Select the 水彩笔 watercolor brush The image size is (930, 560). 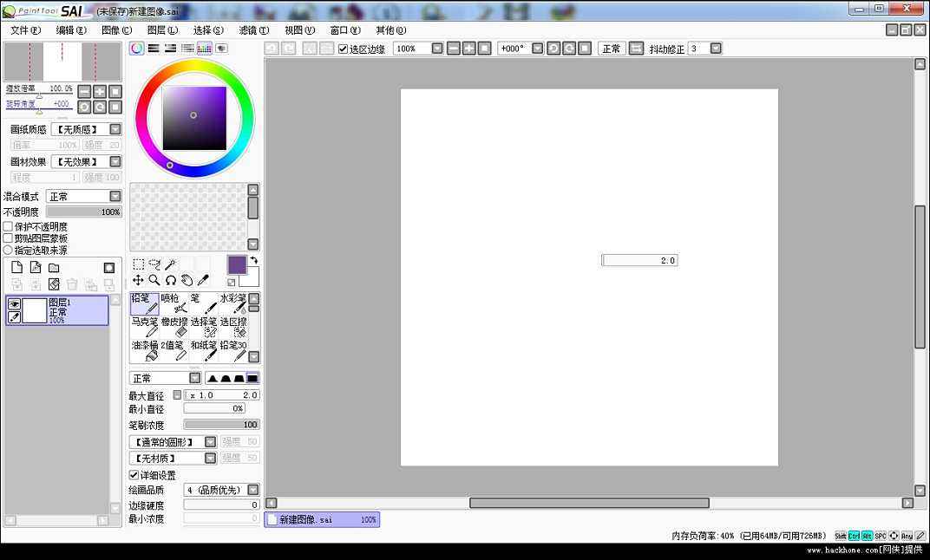pos(233,303)
